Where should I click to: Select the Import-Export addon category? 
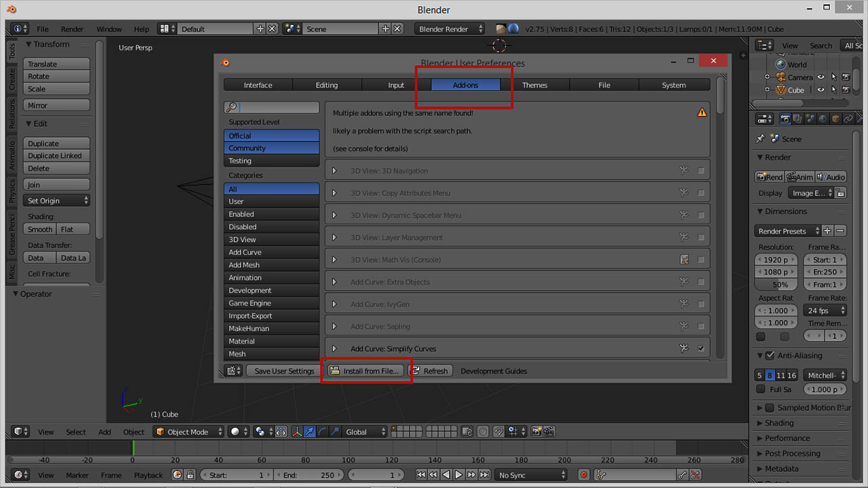[x=271, y=316]
